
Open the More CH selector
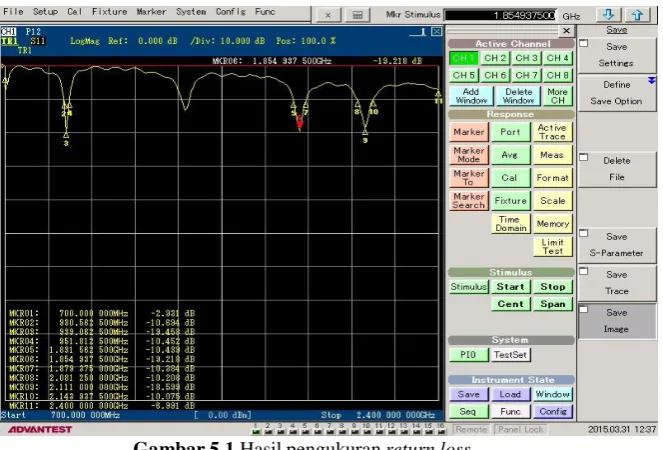557,96
